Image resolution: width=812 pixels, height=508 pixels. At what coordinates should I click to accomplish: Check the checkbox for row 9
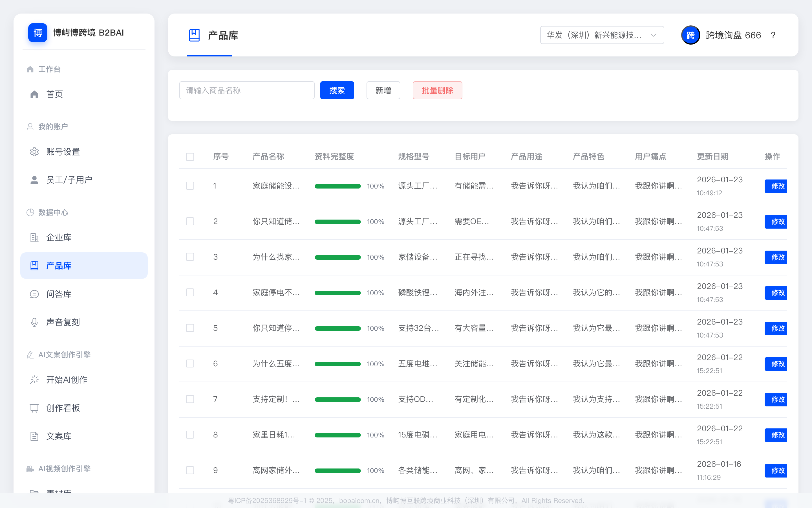(190, 470)
